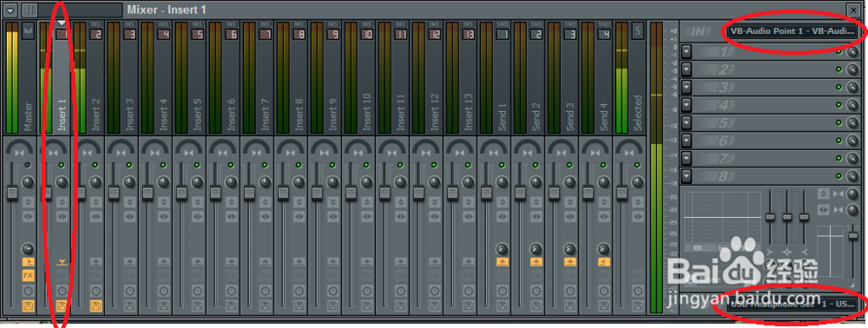This screenshot has height=328, width=868.
Task: Click the Insert 6 number badge
Action: tap(231, 35)
